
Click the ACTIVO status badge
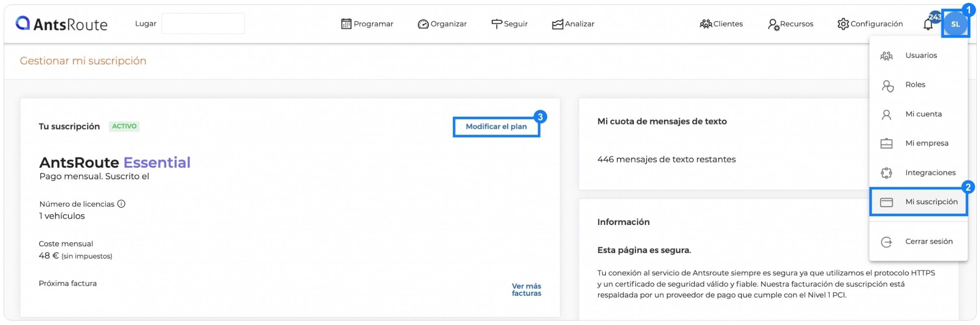point(124,127)
